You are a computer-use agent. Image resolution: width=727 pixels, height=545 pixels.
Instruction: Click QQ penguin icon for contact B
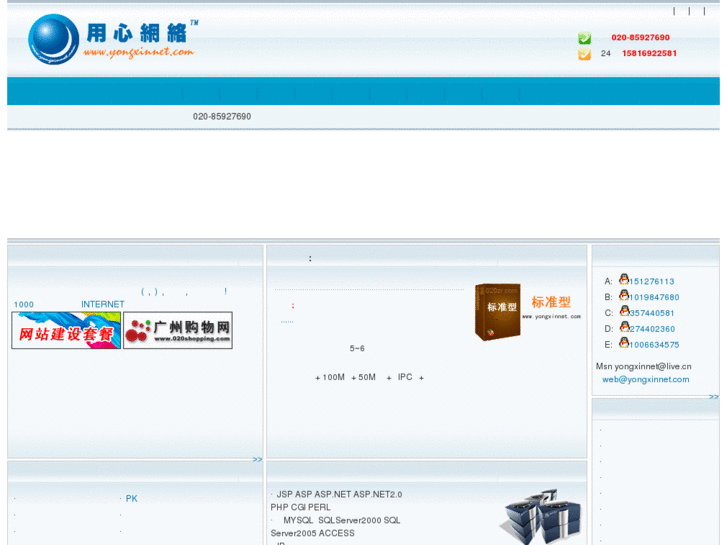coord(624,295)
